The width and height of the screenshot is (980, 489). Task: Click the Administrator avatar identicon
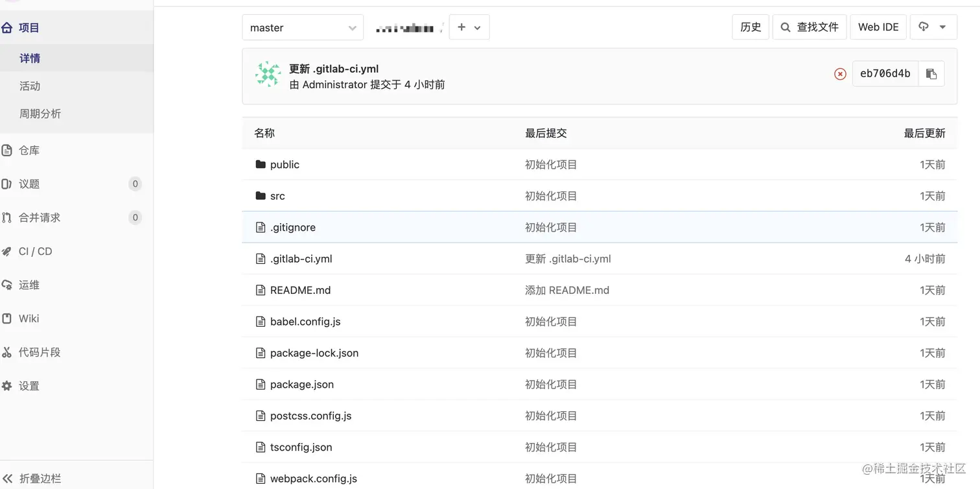point(268,75)
